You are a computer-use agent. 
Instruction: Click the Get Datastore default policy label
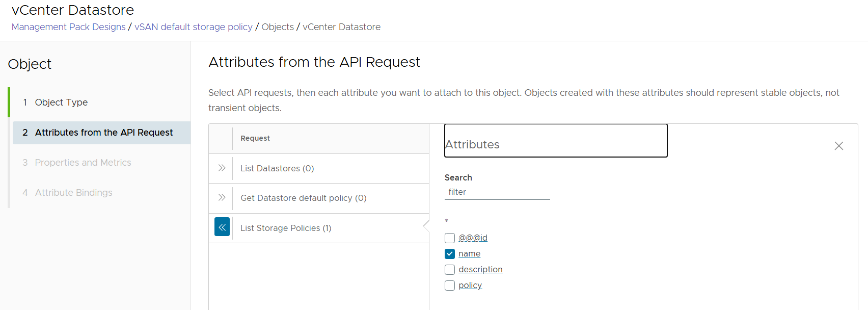[x=303, y=198]
